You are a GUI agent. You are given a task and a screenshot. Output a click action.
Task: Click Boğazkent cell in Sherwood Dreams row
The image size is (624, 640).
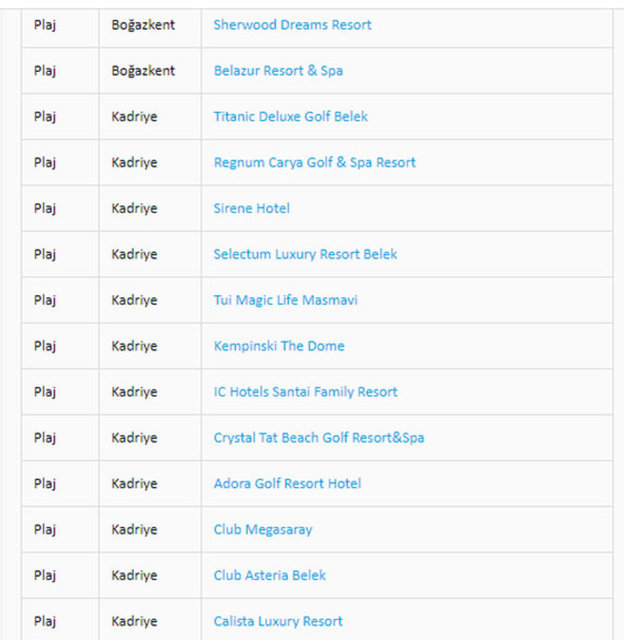[x=143, y=25]
